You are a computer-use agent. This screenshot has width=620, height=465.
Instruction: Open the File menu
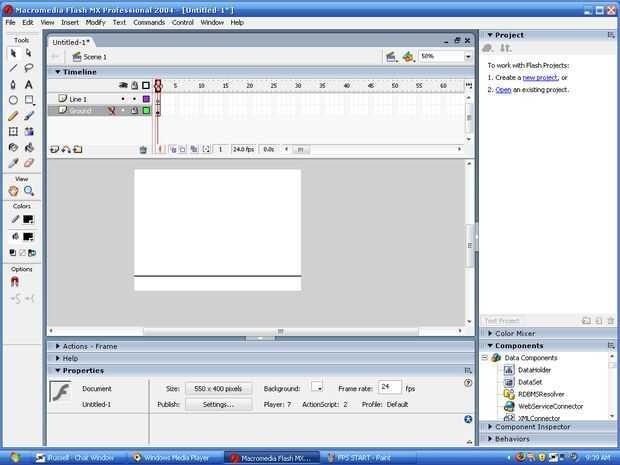[x=10, y=23]
